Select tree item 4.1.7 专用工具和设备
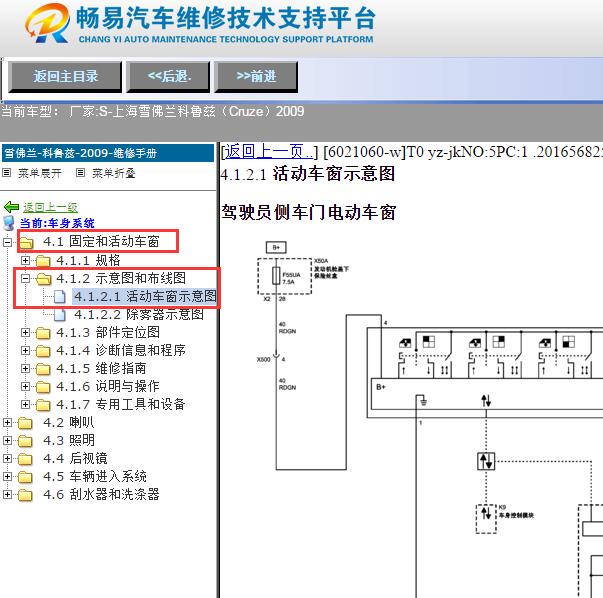This screenshot has height=598, width=603. (x=121, y=404)
